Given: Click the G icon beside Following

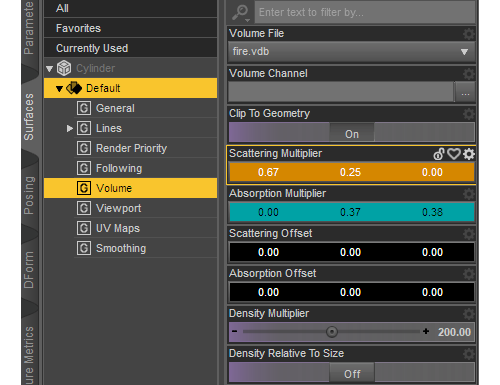Looking at the screenshot, I should tap(84, 168).
